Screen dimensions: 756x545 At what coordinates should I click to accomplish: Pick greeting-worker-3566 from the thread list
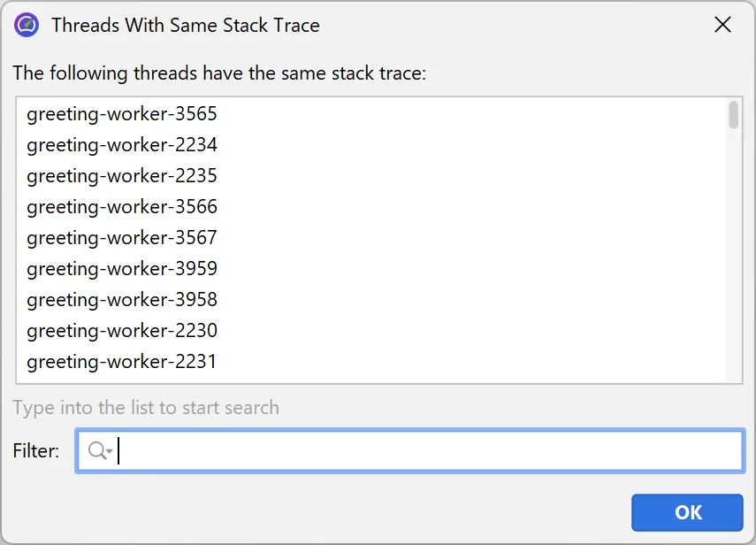pos(122,207)
